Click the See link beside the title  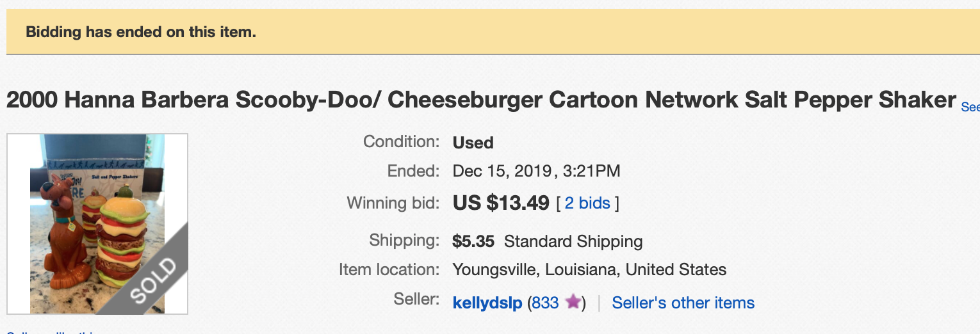[x=970, y=107]
